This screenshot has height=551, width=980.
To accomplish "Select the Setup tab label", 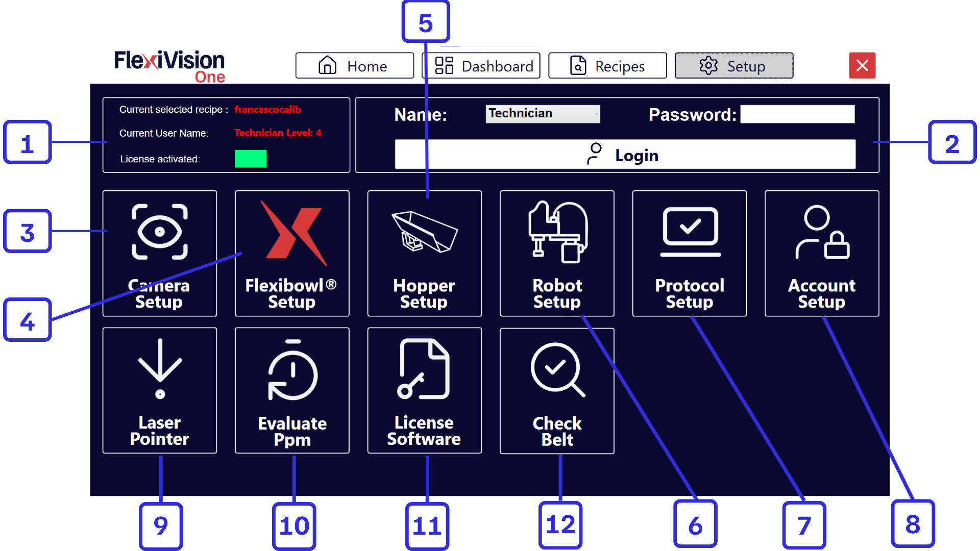I will click(x=746, y=66).
